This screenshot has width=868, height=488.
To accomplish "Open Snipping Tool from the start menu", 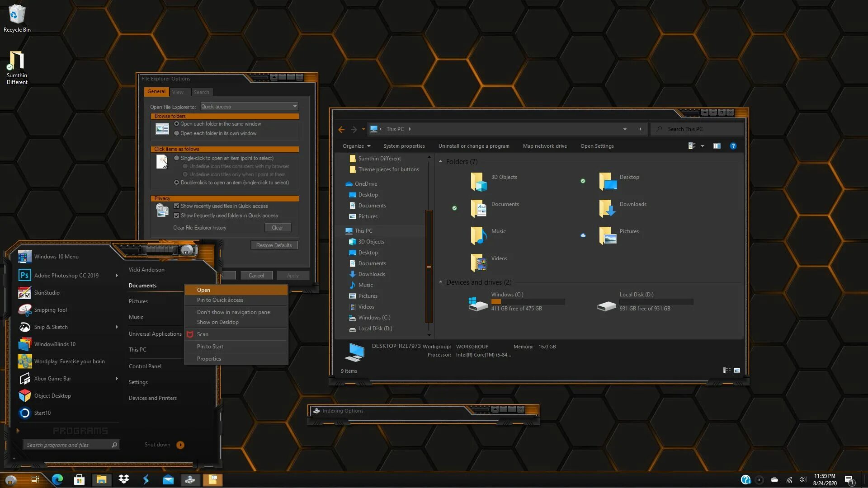I will (50, 310).
